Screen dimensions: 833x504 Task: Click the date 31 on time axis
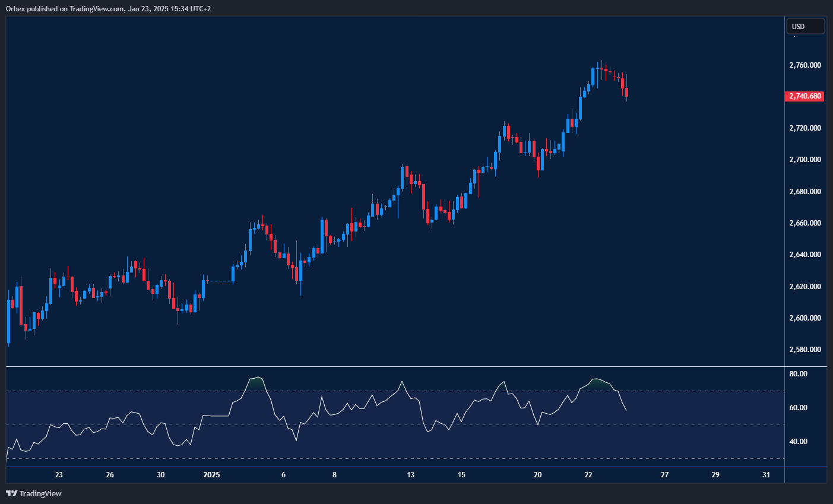(766, 475)
